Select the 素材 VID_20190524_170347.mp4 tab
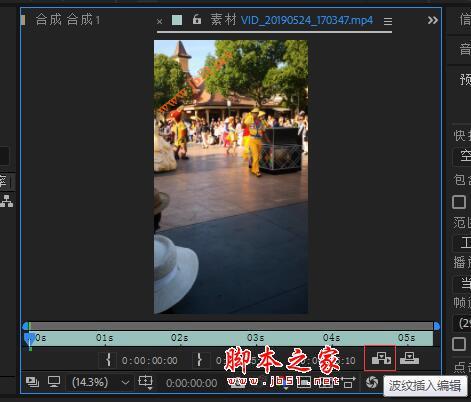This screenshot has height=402, width=471. pyautogui.click(x=291, y=20)
